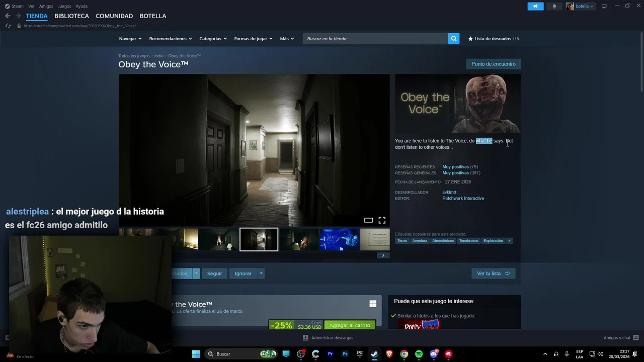644x362 pixels.
Task: Click the Steam announcements megaphone icon
Action: (535, 6)
